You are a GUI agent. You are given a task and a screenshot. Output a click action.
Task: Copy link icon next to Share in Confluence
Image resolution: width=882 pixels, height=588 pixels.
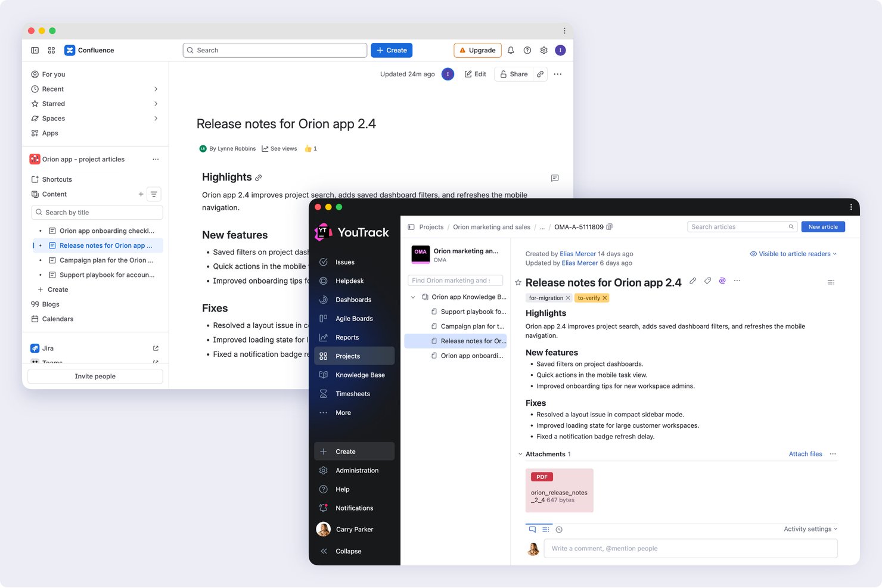click(540, 74)
